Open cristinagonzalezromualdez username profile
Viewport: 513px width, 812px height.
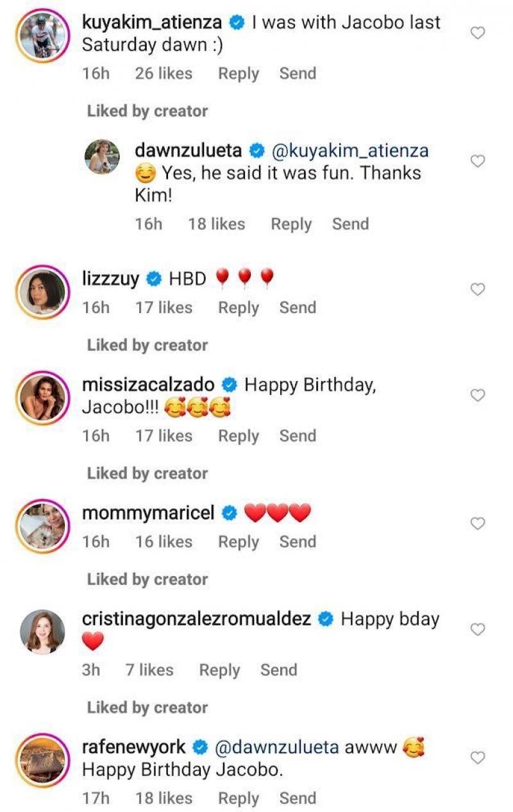point(197,620)
